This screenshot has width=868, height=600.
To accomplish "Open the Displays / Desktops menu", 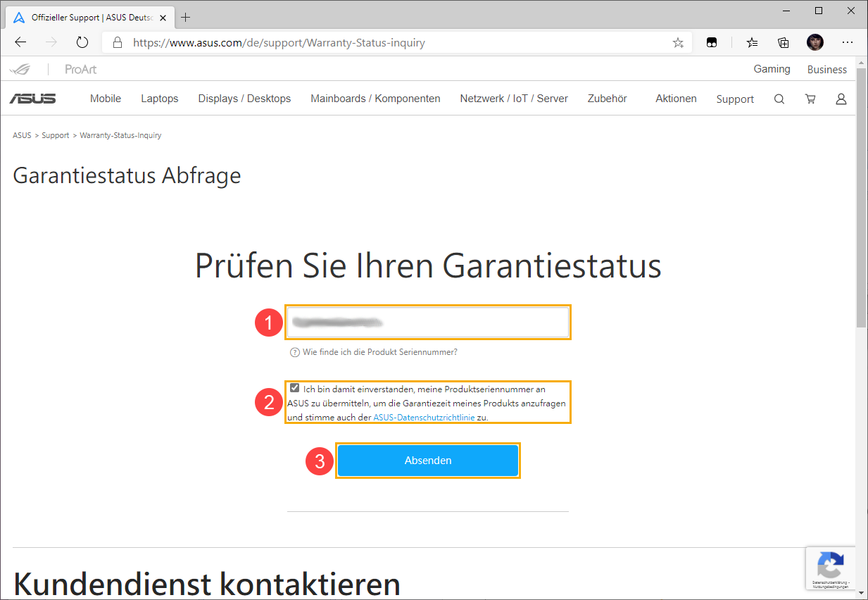I will point(244,99).
